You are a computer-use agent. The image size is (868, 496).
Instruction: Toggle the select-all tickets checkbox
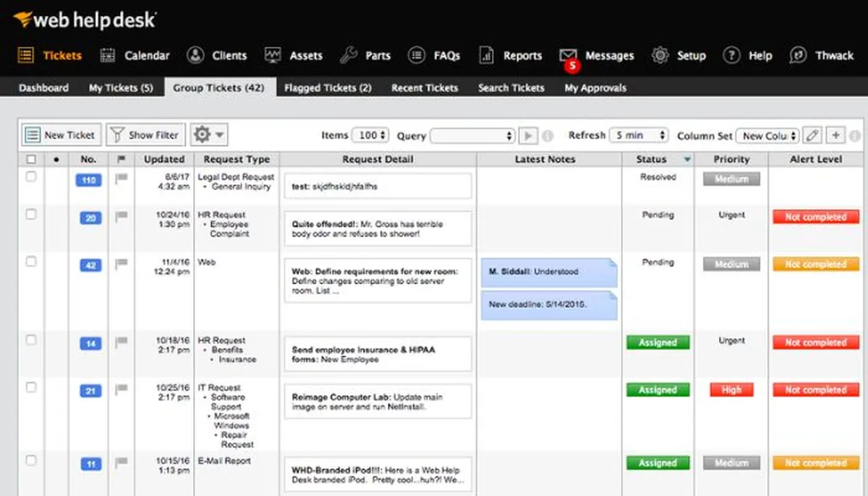30,159
